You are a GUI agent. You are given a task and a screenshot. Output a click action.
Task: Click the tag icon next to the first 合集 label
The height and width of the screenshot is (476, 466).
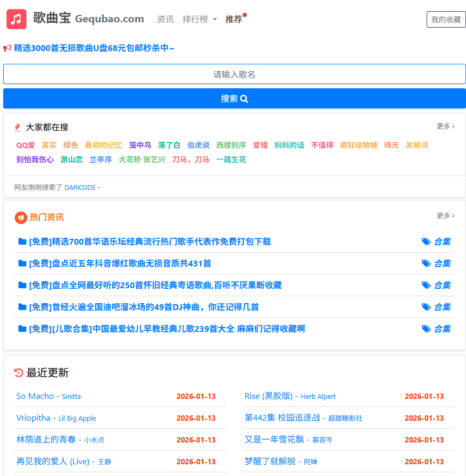point(426,241)
